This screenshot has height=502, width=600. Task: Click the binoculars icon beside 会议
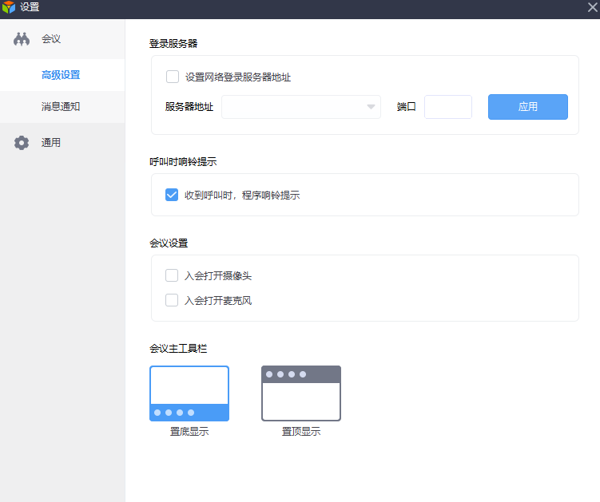[22, 39]
